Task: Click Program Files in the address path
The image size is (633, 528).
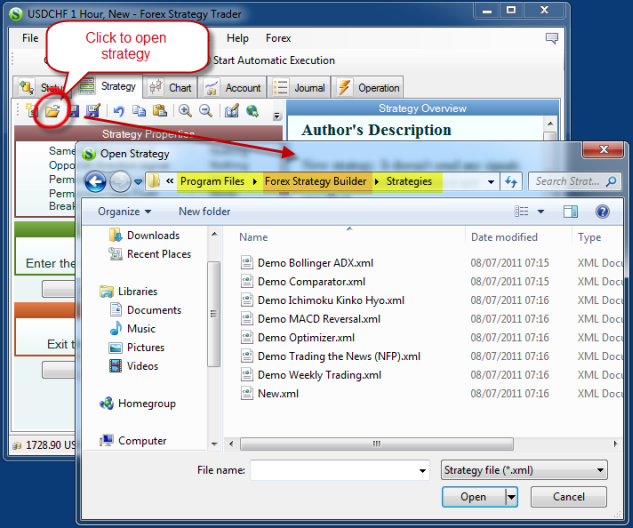Action: click(x=212, y=182)
